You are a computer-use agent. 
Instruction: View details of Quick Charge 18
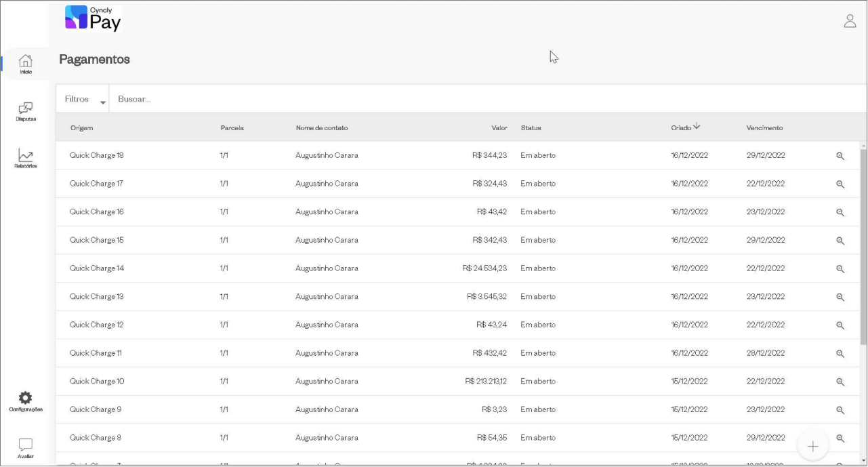840,156
